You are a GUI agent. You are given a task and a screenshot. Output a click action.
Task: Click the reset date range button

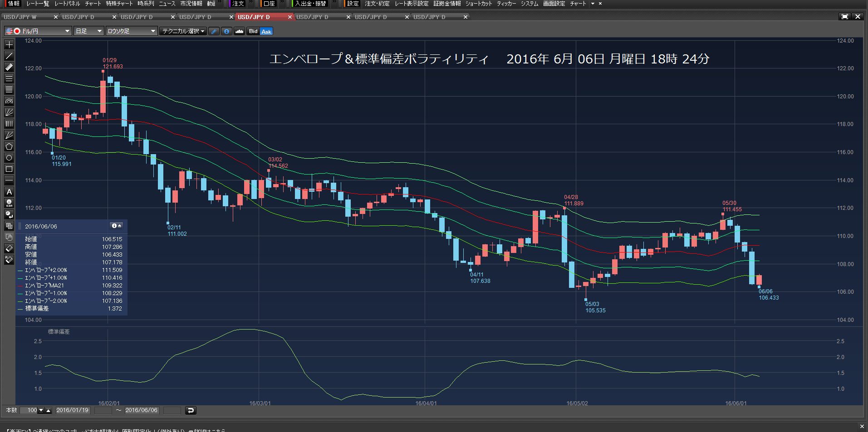(191, 410)
